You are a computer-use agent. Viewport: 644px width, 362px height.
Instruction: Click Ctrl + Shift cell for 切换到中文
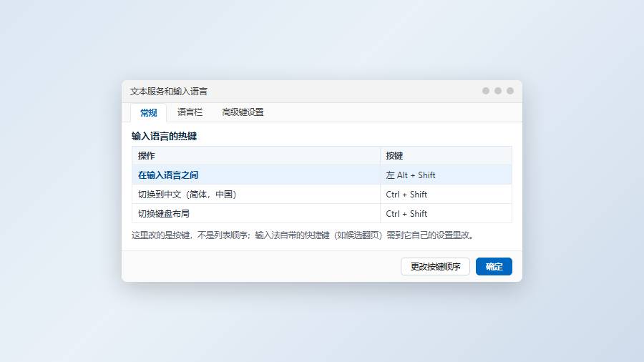coord(446,194)
